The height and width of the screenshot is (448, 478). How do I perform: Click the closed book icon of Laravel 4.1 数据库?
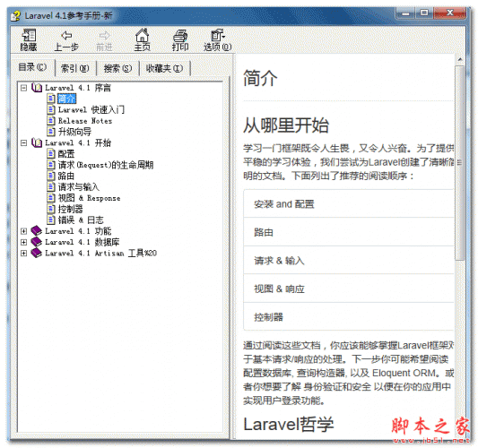coord(37,242)
